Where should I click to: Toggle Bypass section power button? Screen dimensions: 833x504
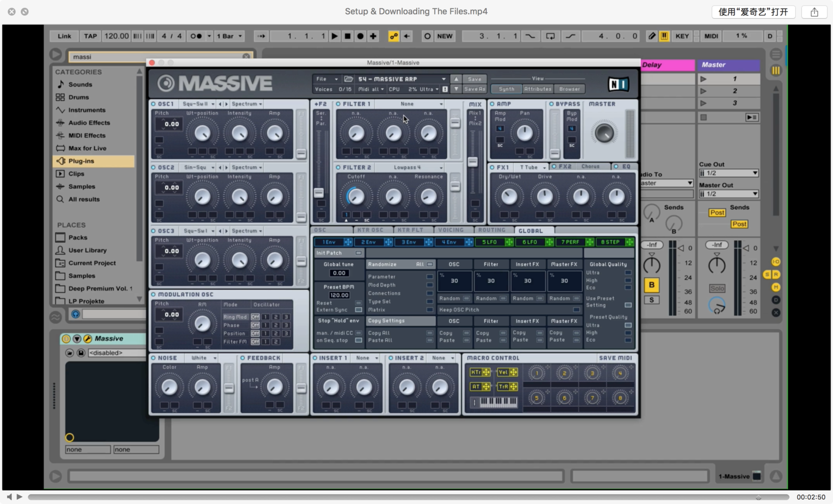coord(551,104)
